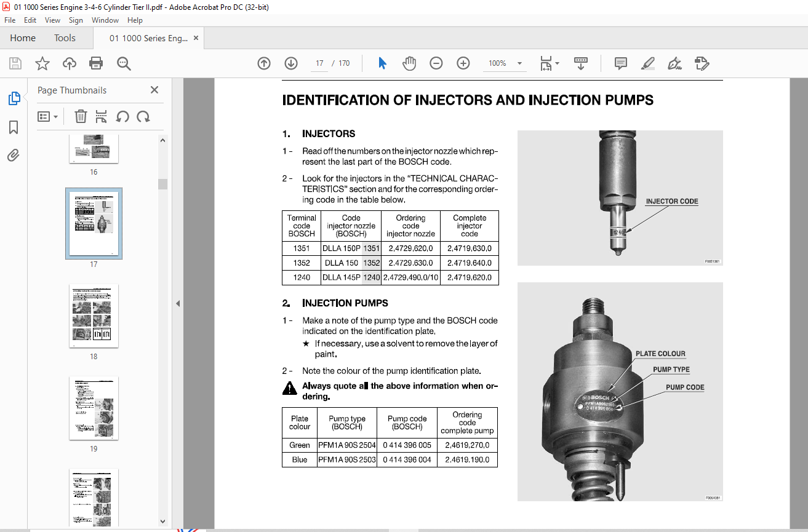Select page 18 thumbnail
The height and width of the screenshot is (532, 808).
point(94,316)
